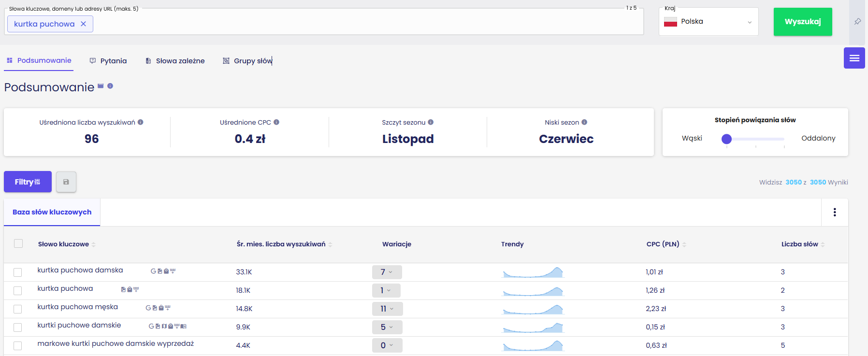Click info icon beside Uśredniona liczba wyszukiwań

(141, 122)
